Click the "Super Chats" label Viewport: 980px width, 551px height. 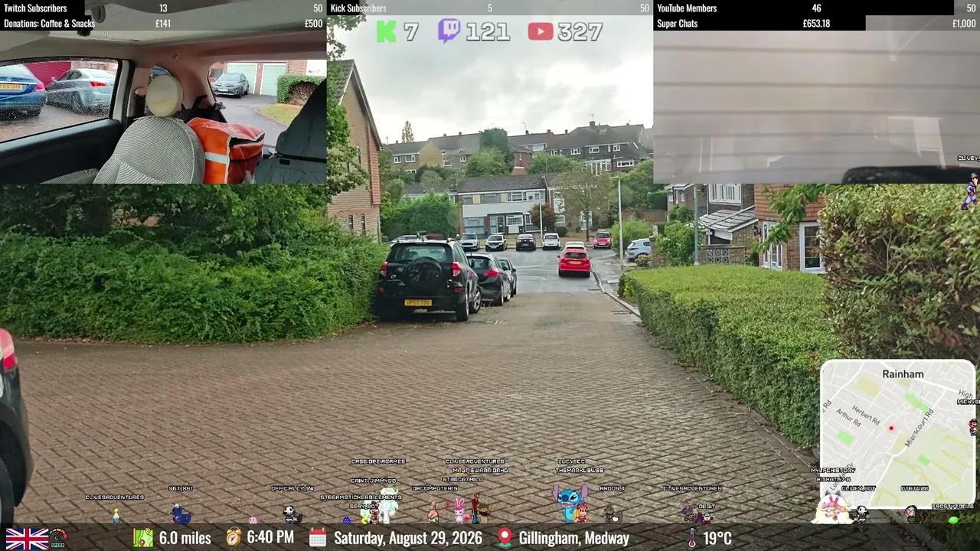tap(678, 23)
